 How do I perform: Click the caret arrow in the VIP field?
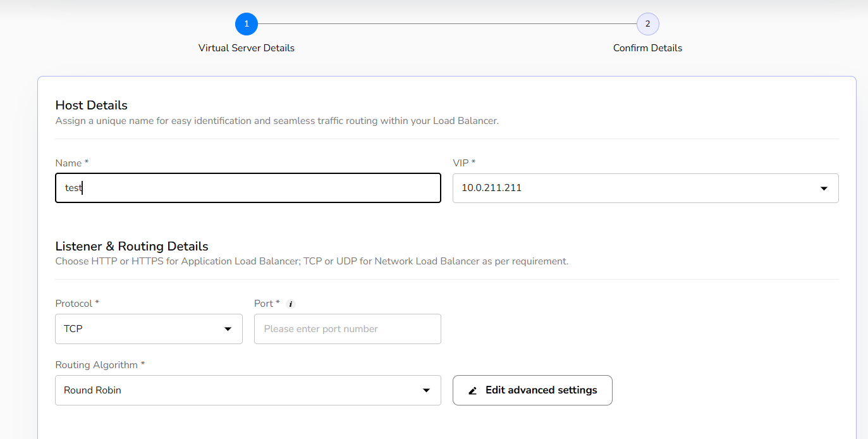(824, 189)
